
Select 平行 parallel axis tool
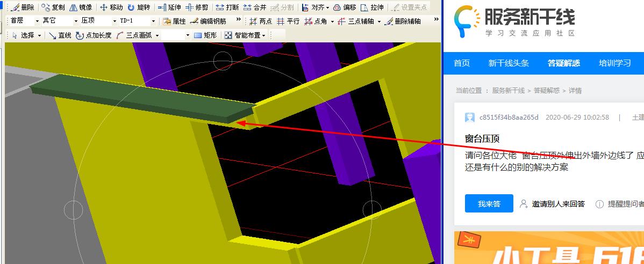click(288, 21)
